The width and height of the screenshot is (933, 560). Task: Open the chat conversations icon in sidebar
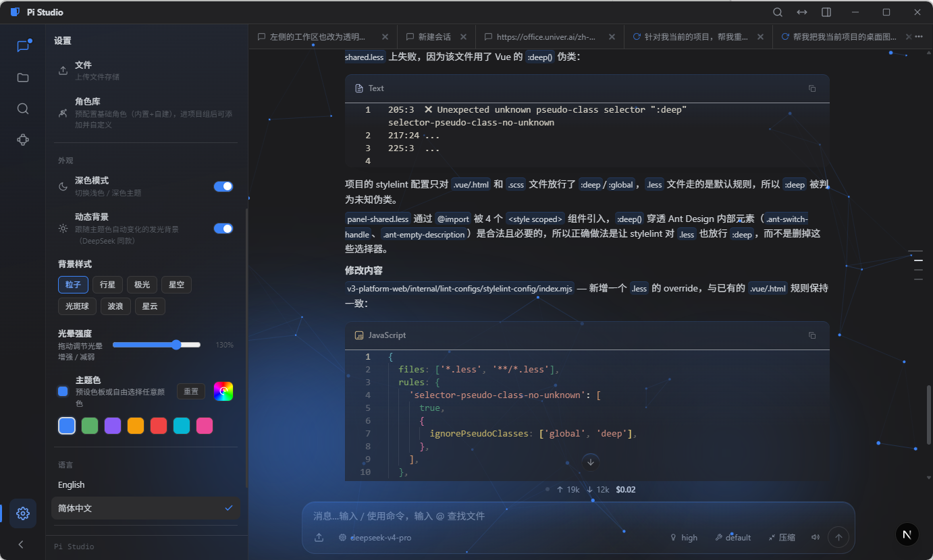23,46
